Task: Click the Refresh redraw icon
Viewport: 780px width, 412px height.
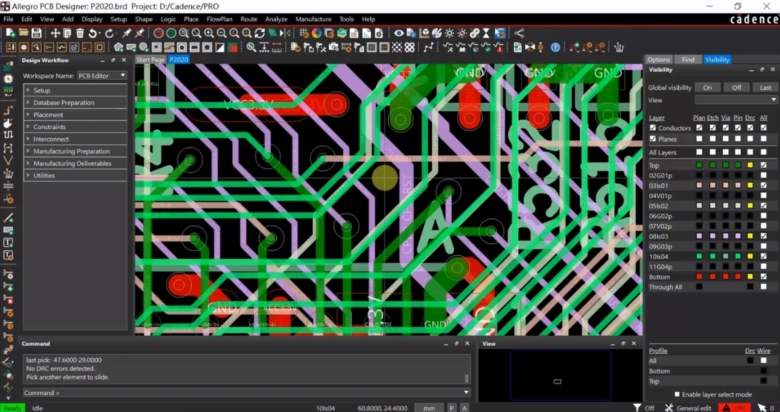Action: click(260, 33)
